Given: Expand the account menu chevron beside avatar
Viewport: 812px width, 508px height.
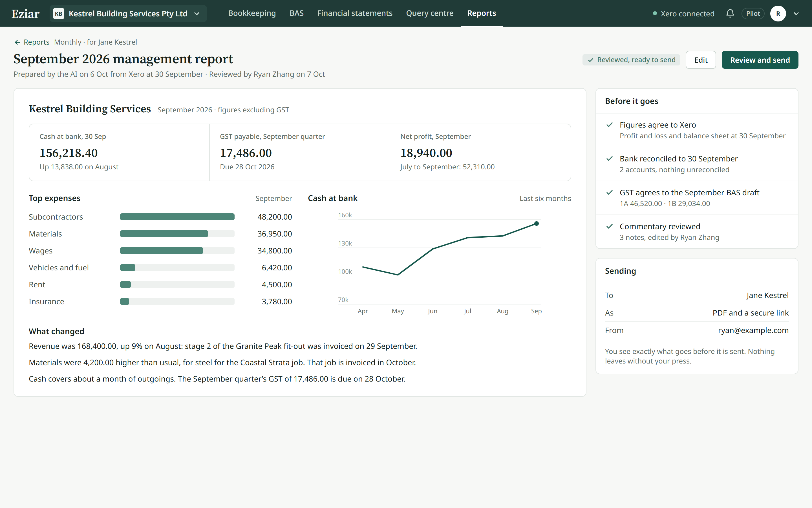Looking at the screenshot, I should (x=796, y=14).
